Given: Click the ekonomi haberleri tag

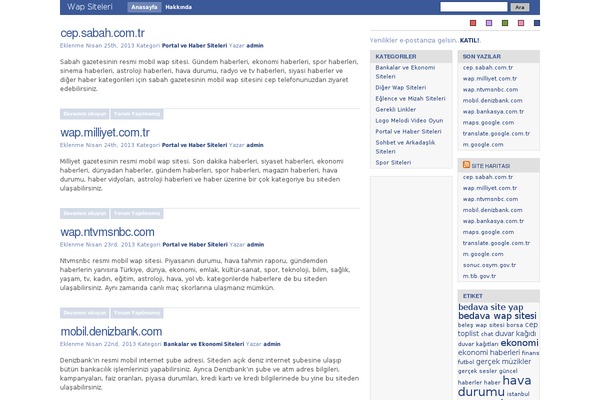Looking at the screenshot, I should (489, 353).
